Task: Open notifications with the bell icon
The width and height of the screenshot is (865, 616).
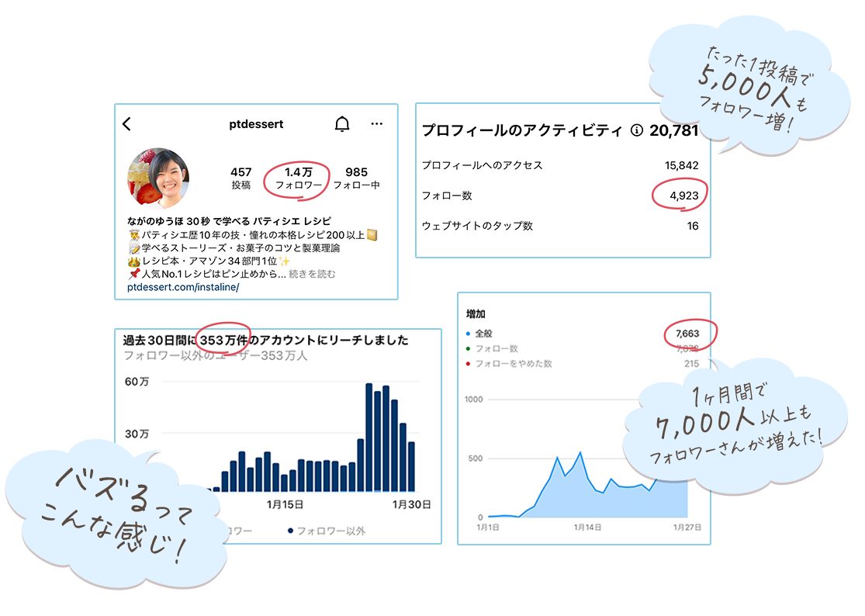Action: tap(342, 124)
